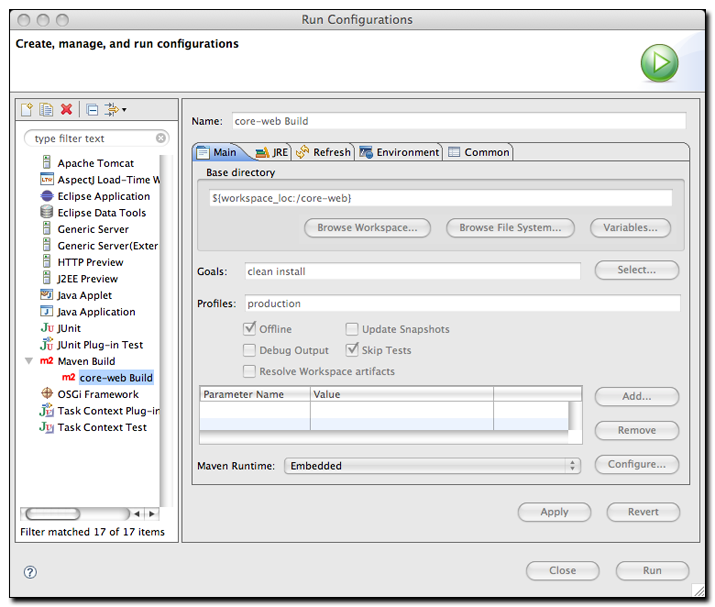The height and width of the screenshot is (607, 715).
Task: Open the Maven Runtime dropdown
Action: pyautogui.click(x=432, y=465)
